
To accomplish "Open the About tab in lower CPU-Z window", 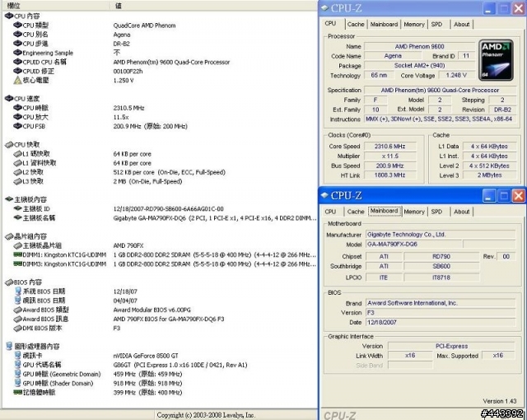I will 461,212.
